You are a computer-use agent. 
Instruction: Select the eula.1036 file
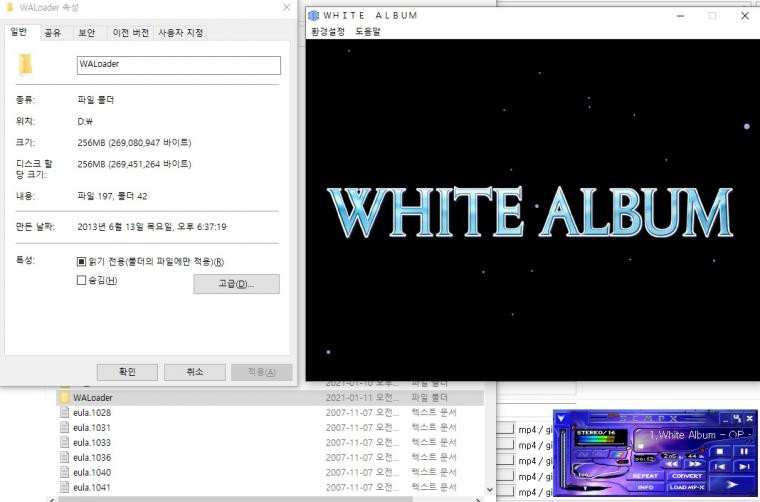(x=92, y=458)
